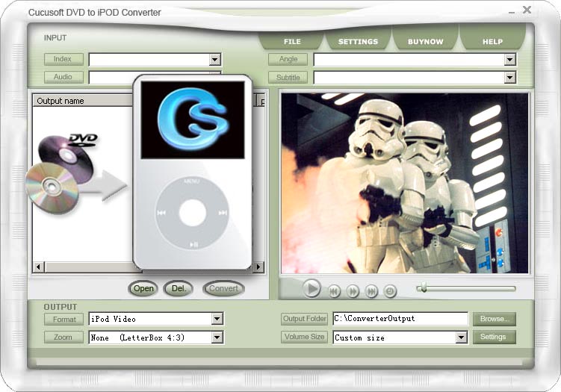Viewport: 561px width, 392px height.
Task: Click the left scroll arrow of file list
Action: click(x=39, y=267)
